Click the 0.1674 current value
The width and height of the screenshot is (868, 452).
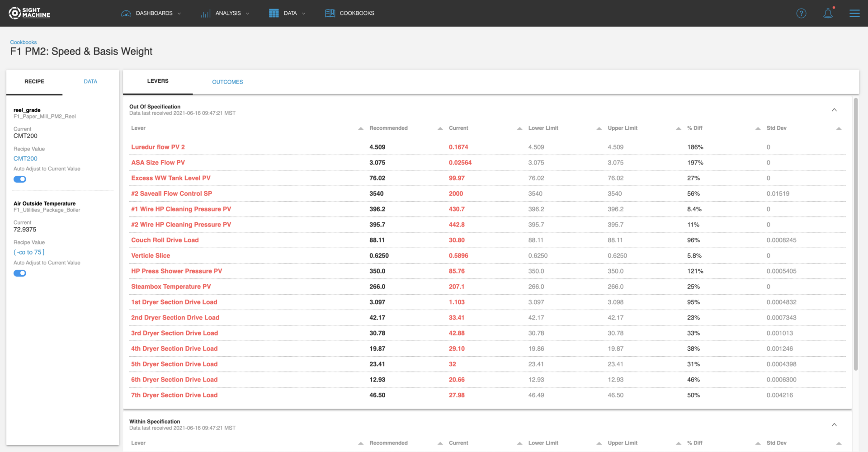[458, 147]
